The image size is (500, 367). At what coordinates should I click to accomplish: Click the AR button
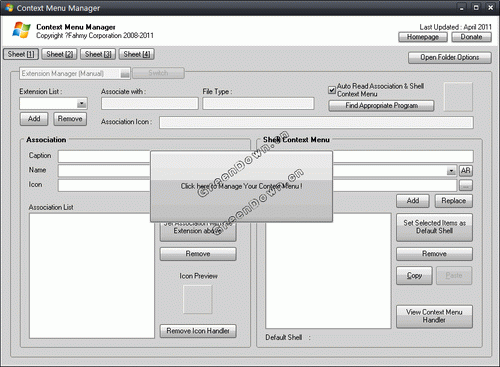pos(466,171)
